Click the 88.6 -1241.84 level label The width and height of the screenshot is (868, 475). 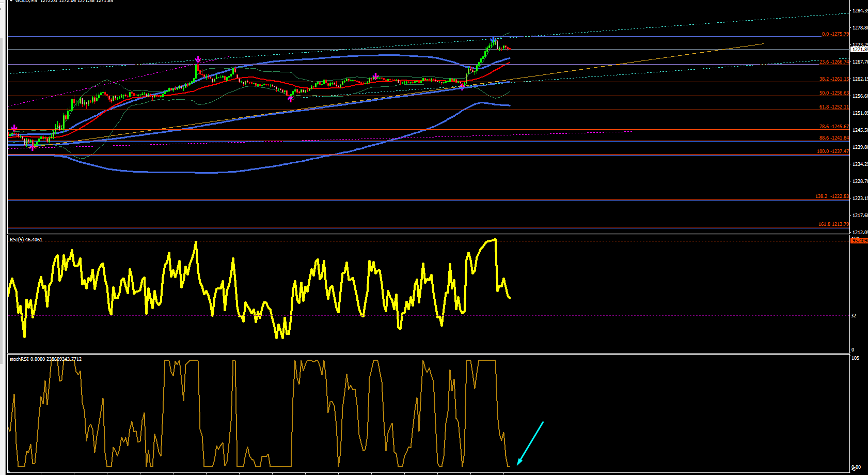pos(834,138)
